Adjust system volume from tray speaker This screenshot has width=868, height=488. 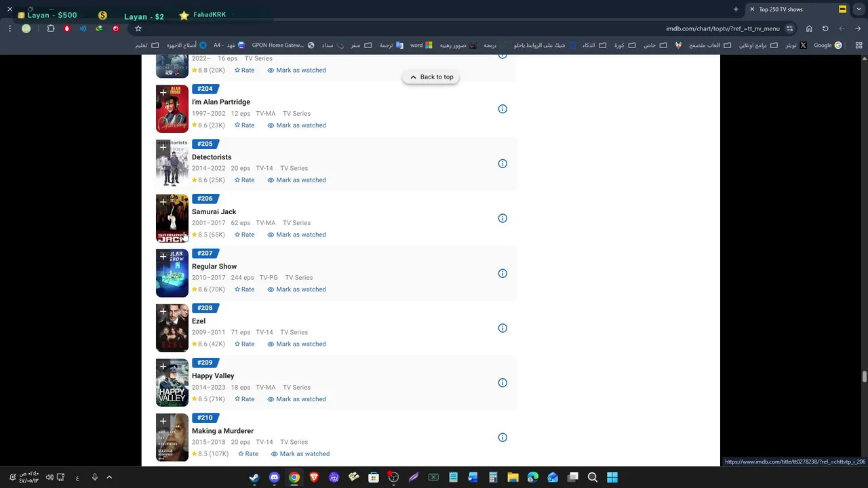click(x=50, y=477)
